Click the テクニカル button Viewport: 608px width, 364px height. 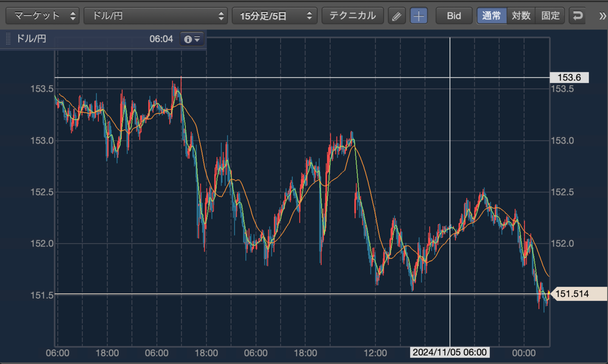click(x=353, y=16)
